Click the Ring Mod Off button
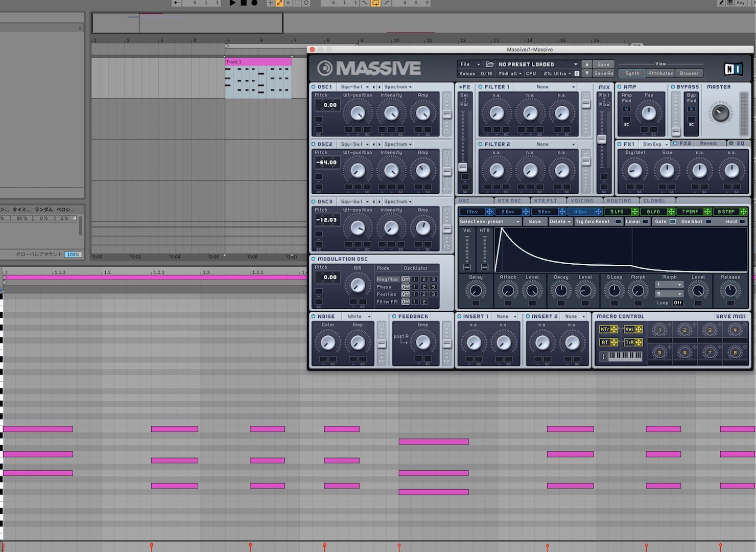This screenshot has width=756, height=552. tap(405, 280)
